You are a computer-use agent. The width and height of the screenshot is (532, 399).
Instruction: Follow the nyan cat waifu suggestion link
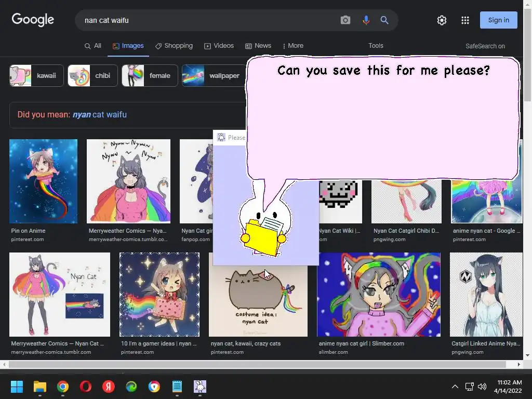[99, 115]
